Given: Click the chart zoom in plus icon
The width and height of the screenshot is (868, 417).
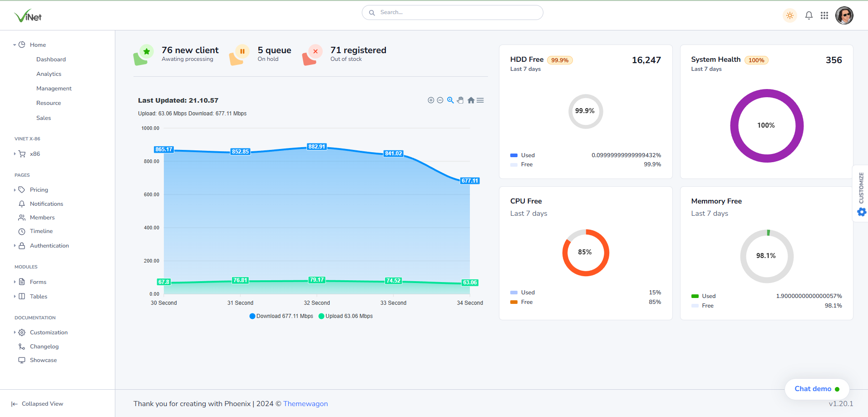Looking at the screenshot, I should 431,100.
